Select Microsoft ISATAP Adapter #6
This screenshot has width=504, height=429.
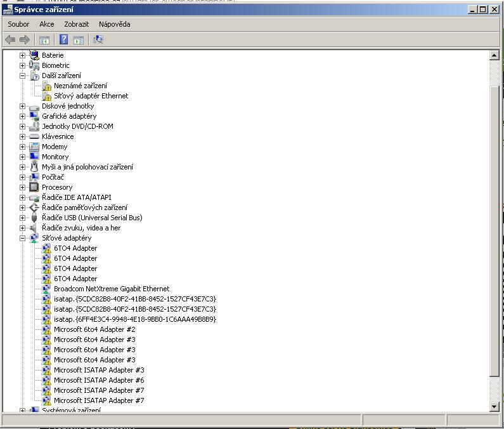point(98,380)
